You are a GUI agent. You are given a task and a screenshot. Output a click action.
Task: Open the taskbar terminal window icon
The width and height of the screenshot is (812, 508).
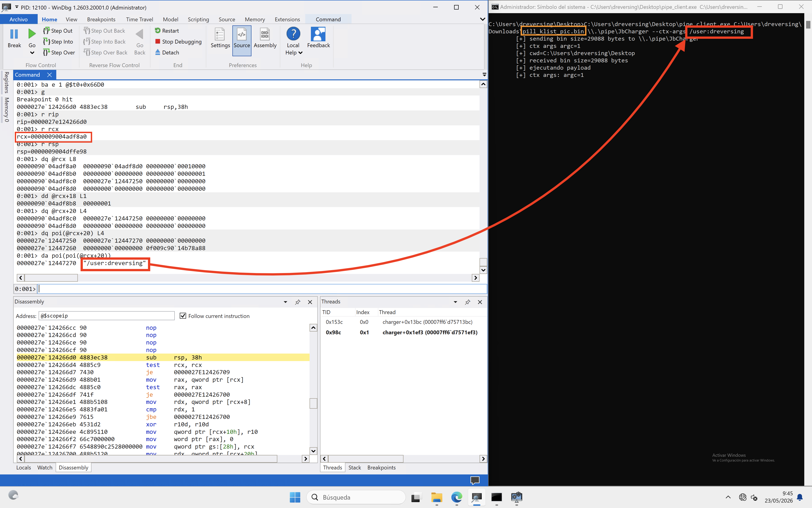(497, 497)
